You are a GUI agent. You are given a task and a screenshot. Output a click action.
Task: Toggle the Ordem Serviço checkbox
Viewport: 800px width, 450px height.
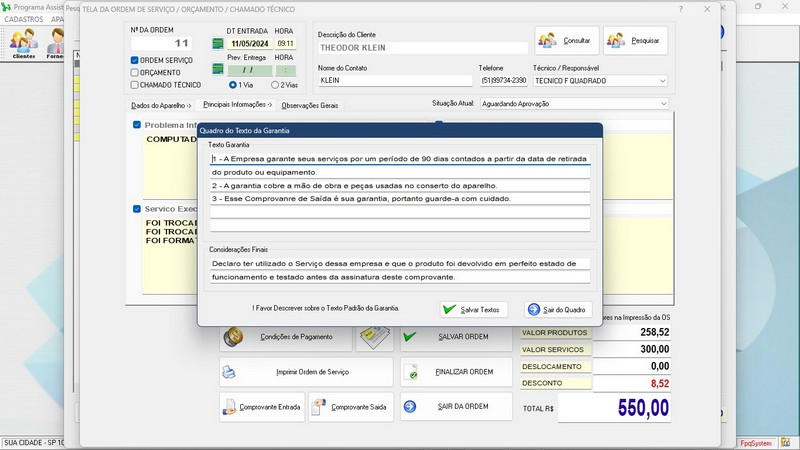tap(135, 60)
